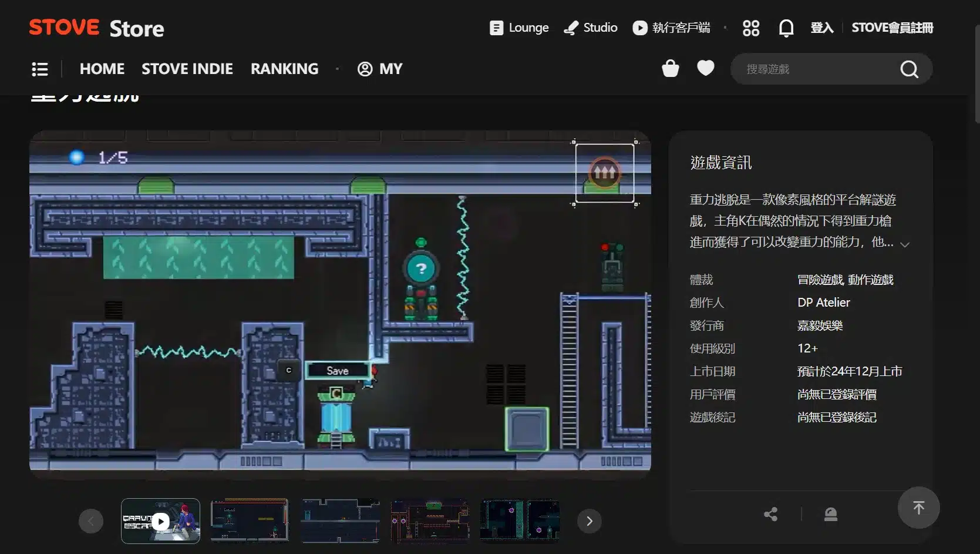
Task: Click the share icon in info panel
Action: point(770,515)
